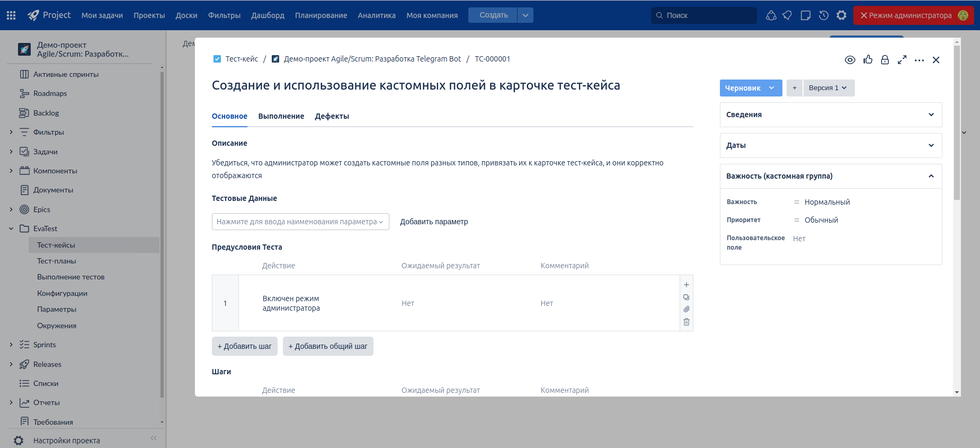
Task: Click the thumbs-up vote icon
Action: (x=868, y=60)
